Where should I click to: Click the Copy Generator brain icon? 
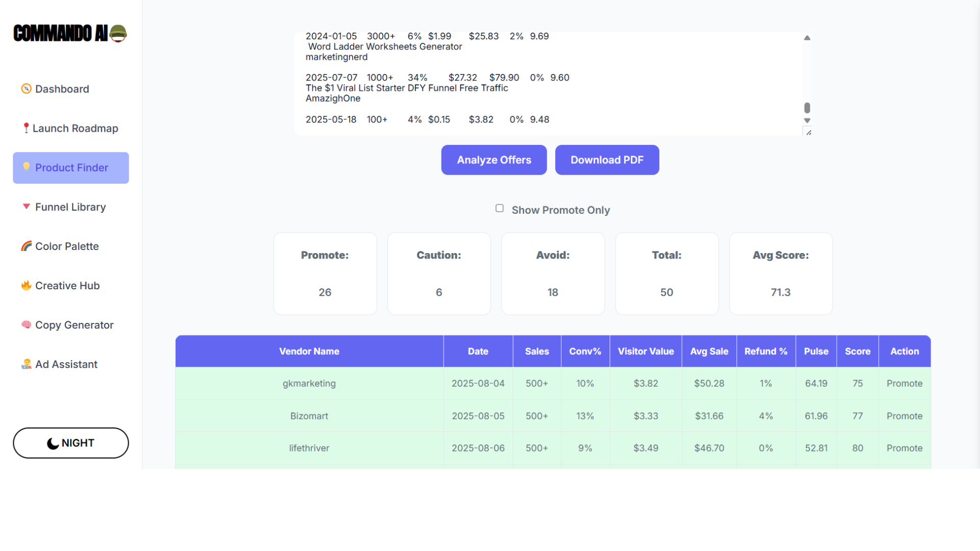click(26, 324)
